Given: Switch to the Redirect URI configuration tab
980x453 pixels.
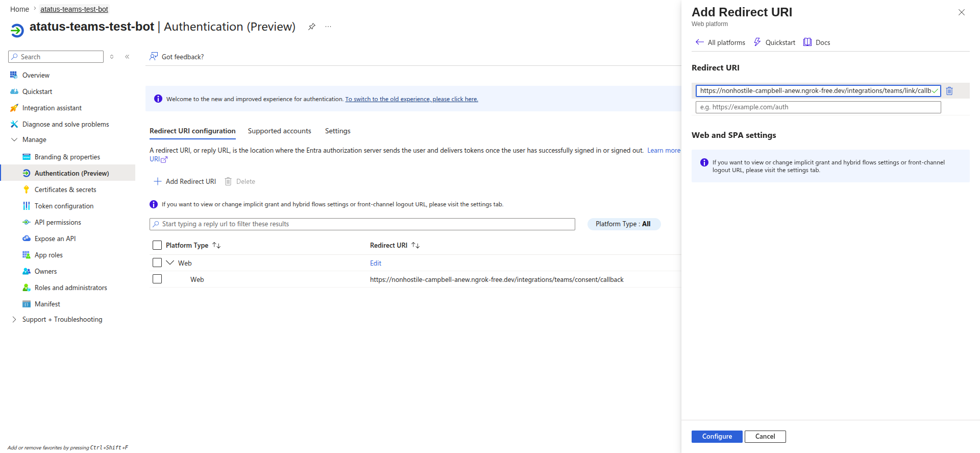Looking at the screenshot, I should tap(192, 131).
